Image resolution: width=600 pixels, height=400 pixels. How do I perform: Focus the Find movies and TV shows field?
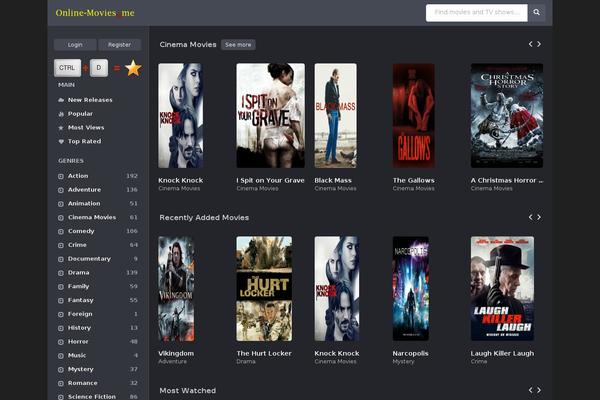pyautogui.click(x=476, y=13)
